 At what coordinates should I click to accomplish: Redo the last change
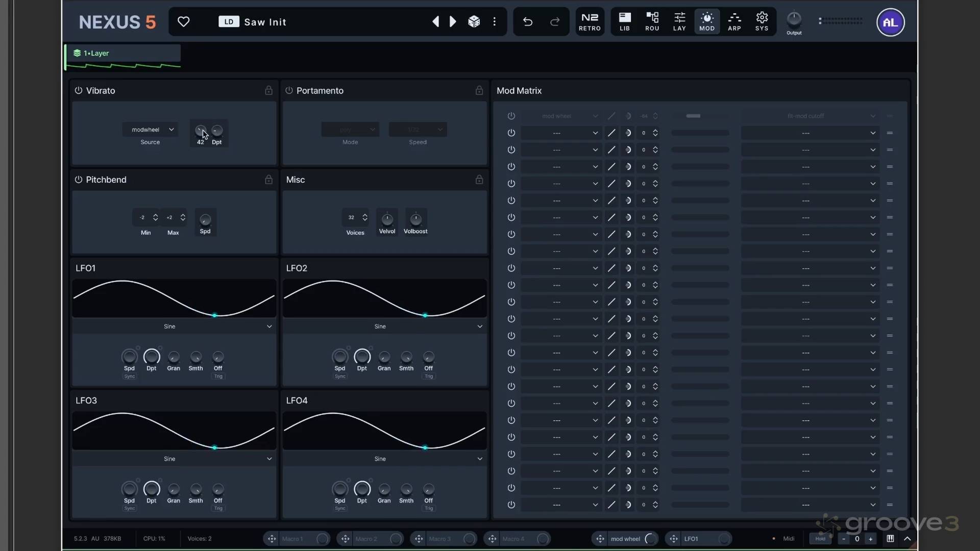pyautogui.click(x=555, y=21)
